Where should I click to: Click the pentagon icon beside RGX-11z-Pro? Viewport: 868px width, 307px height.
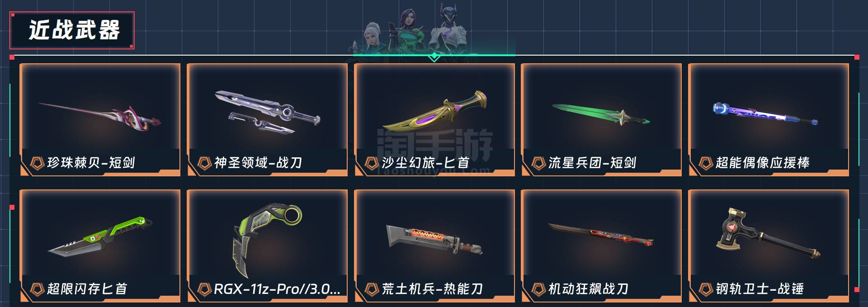click(204, 289)
